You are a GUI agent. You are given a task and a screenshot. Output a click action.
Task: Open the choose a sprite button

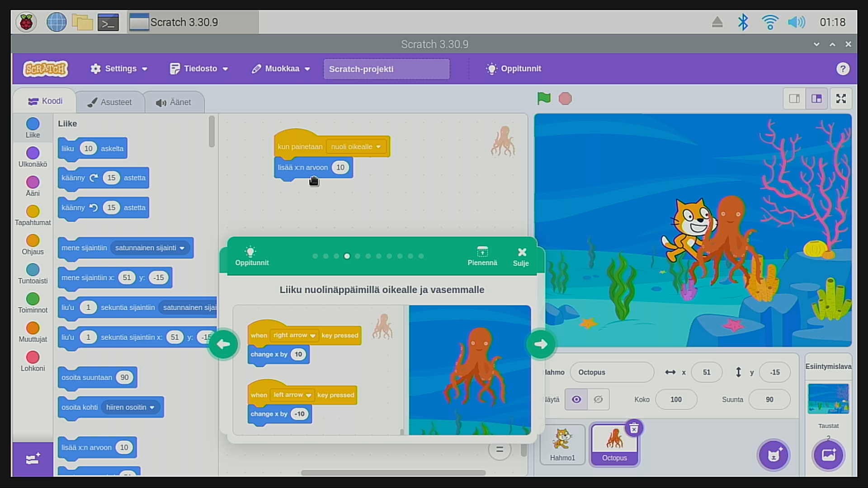(x=774, y=455)
